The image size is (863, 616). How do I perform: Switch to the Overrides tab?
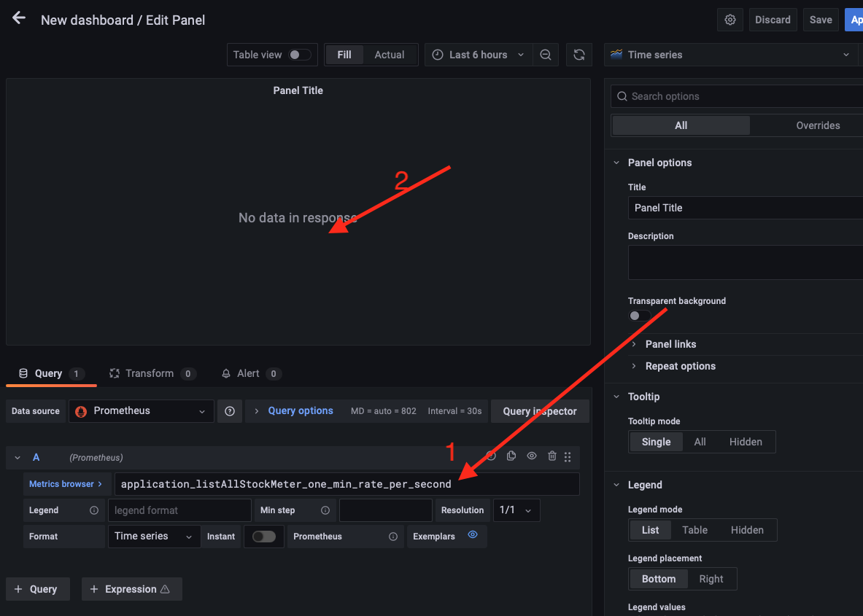pos(818,125)
